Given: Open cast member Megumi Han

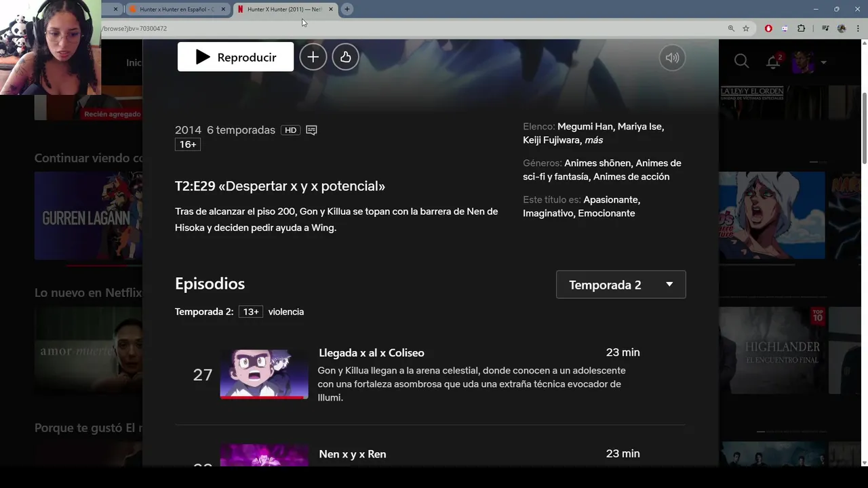Looking at the screenshot, I should point(586,127).
